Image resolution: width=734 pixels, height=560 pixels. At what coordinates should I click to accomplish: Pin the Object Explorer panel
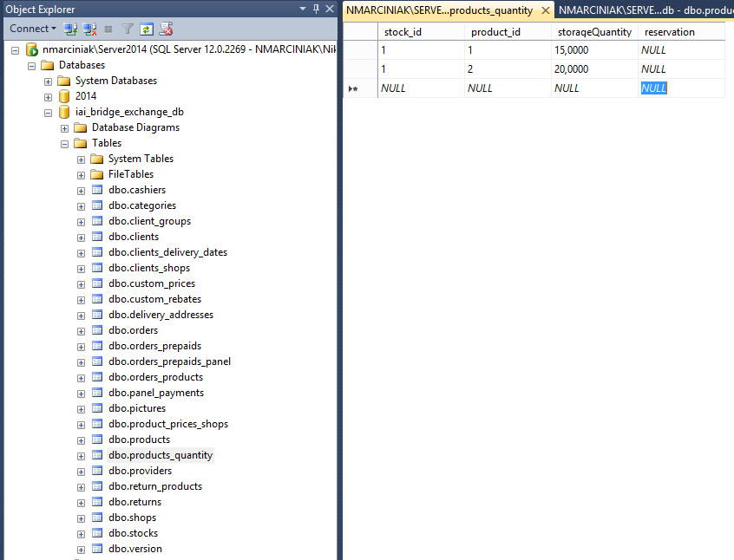click(x=314, y=9)
